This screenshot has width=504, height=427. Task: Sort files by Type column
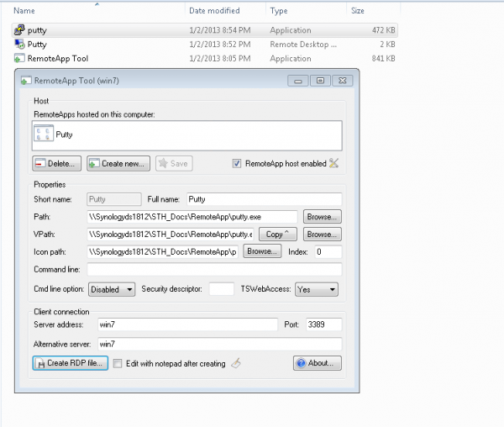click(x=279, y=11)
